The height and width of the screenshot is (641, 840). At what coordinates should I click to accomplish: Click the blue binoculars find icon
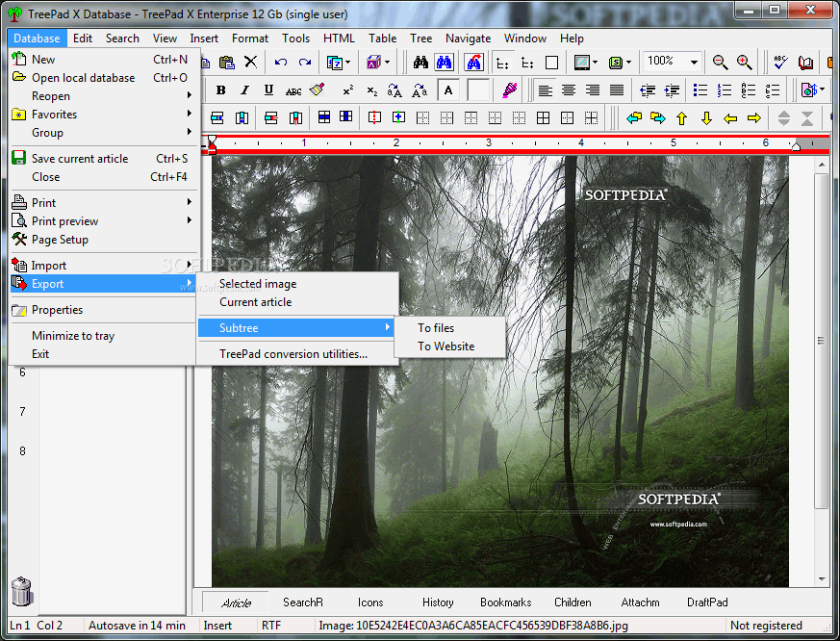coord(445,63)
